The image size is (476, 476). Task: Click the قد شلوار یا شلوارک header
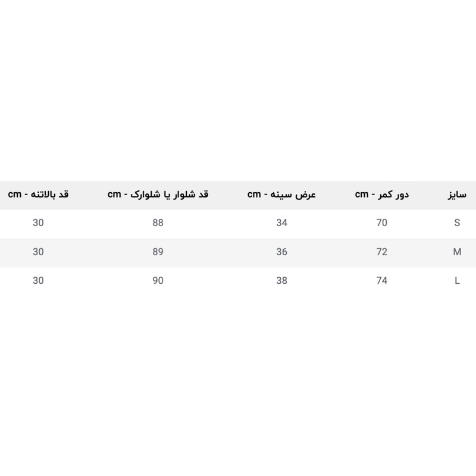pos(158,195)
